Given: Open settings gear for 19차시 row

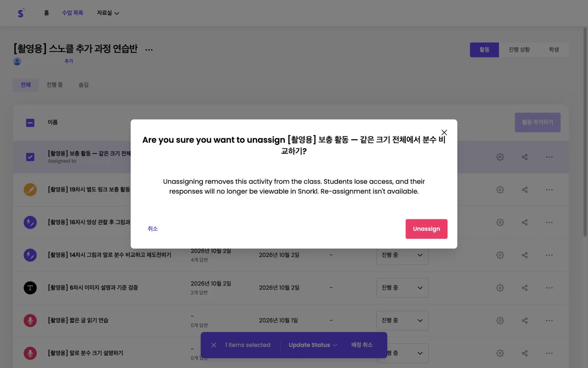Looking at the screenshot, I should click(500, 190).
